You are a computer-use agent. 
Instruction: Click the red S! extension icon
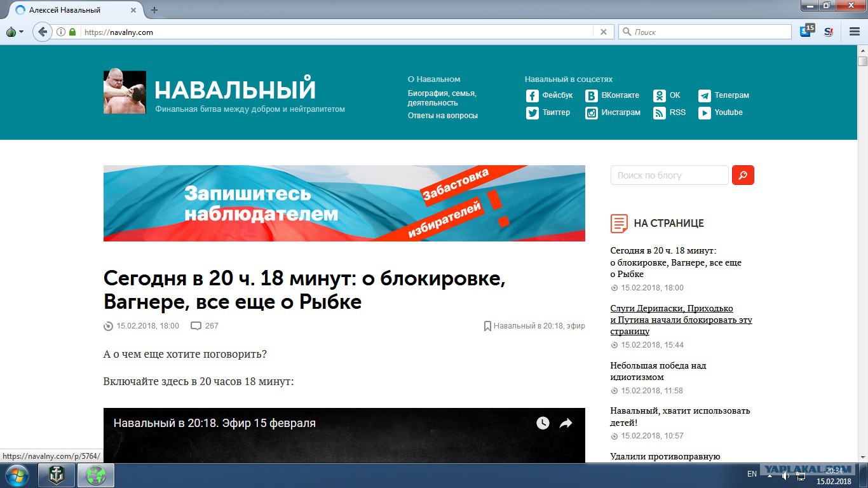point(829,32)
